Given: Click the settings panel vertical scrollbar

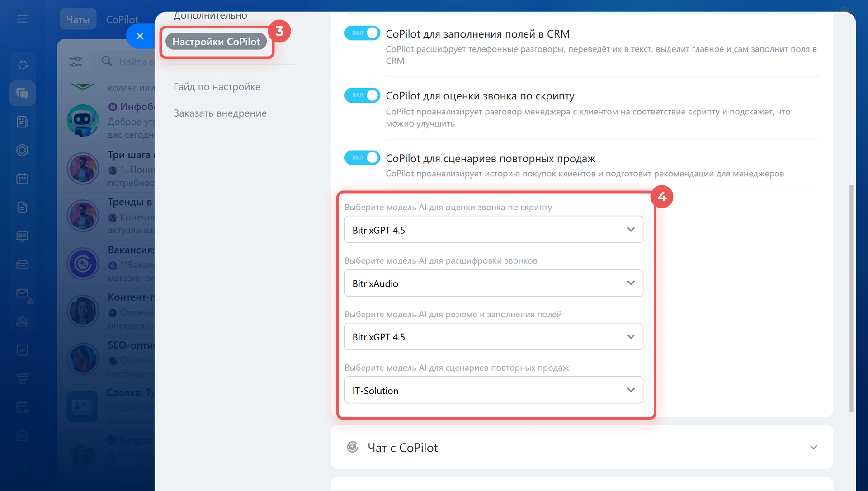Looking at the screenshot, I should coord(851,298).
